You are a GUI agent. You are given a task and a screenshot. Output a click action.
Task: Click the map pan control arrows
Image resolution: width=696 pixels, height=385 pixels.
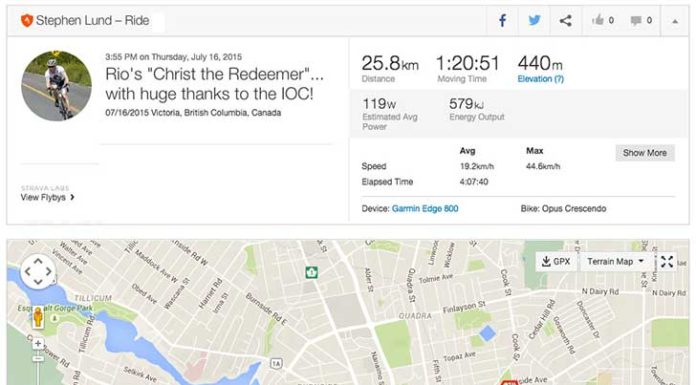point(38,271)
